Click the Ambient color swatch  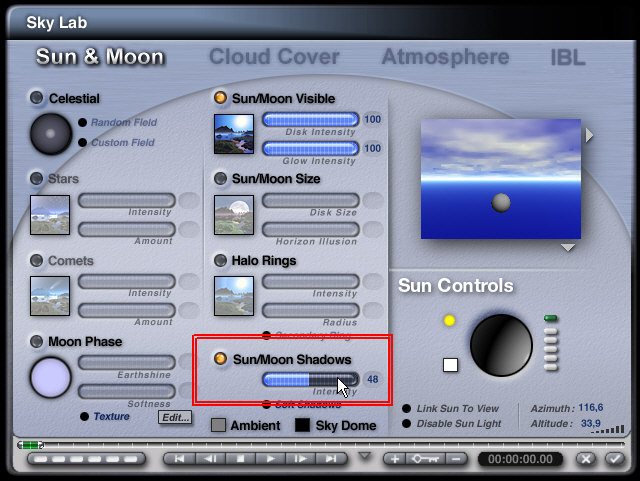coord(218,425)
